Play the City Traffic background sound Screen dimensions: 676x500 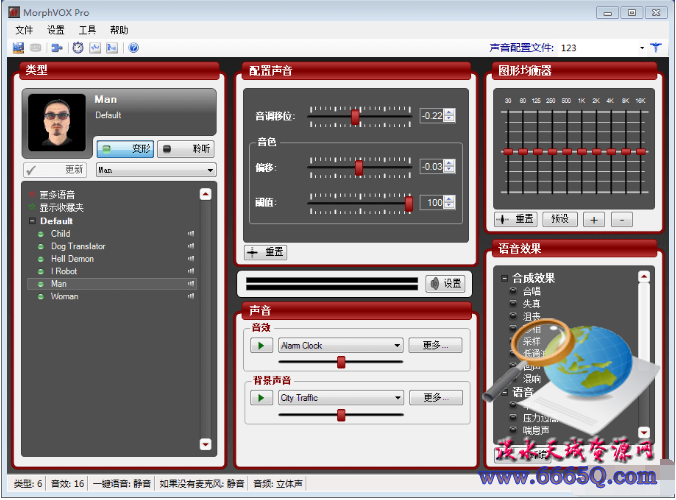pos(261,397)
